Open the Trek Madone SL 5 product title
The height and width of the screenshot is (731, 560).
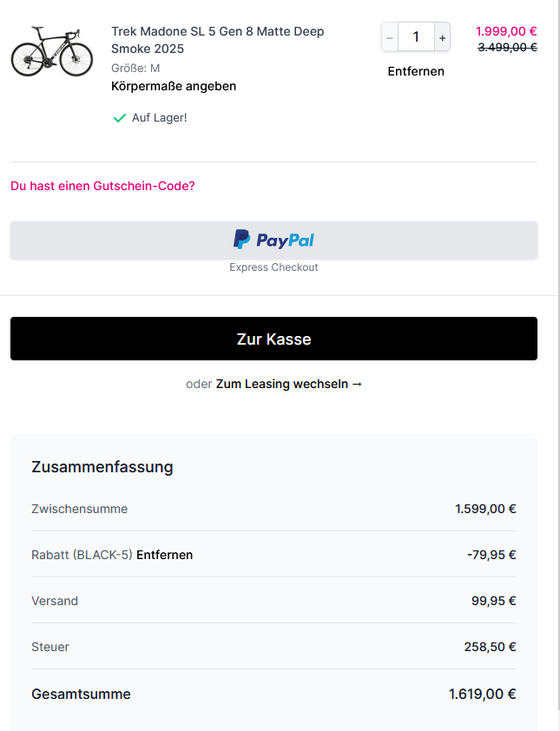(217, 40)
